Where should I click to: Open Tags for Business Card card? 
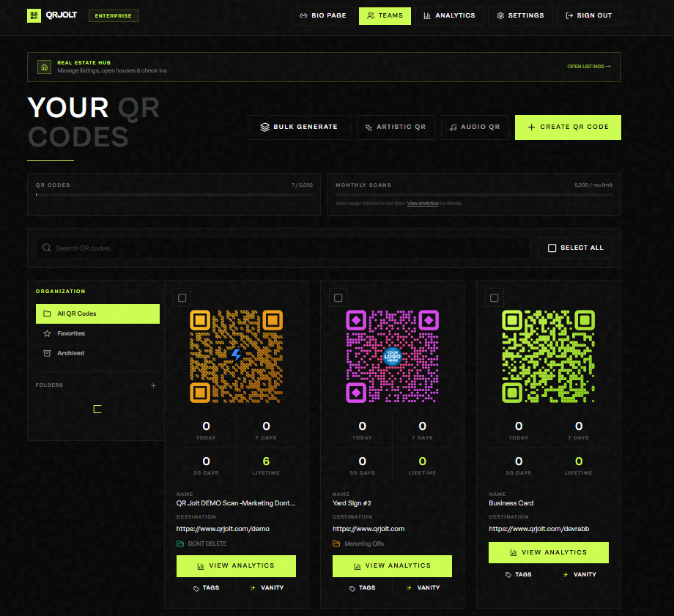519,575
